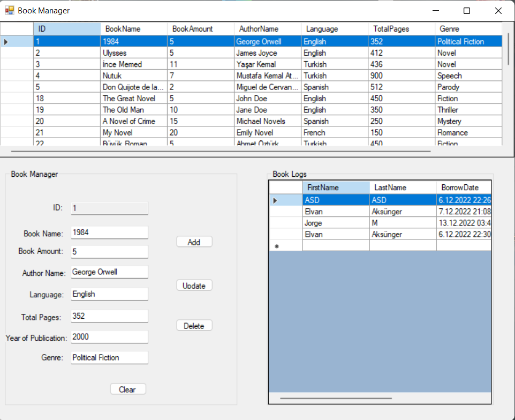
Task: Click the row selector arrow beside ASD log entry
Action: 275,199
